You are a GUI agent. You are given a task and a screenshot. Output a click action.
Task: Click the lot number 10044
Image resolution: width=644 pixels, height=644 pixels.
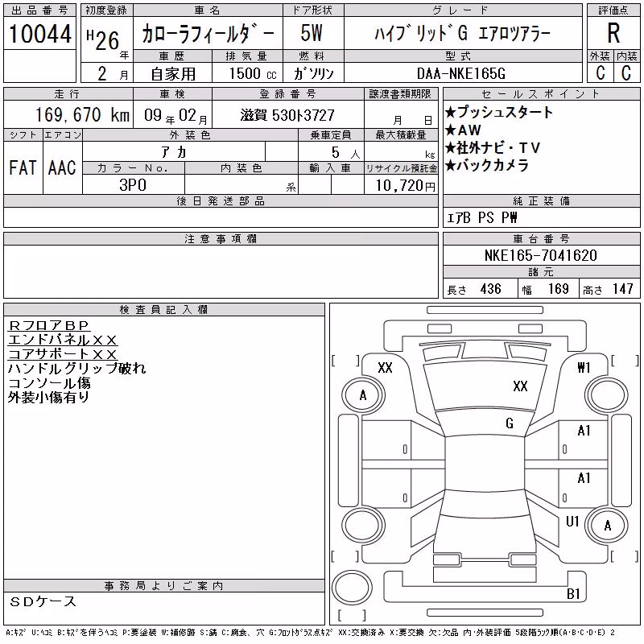tap(39, 34)
